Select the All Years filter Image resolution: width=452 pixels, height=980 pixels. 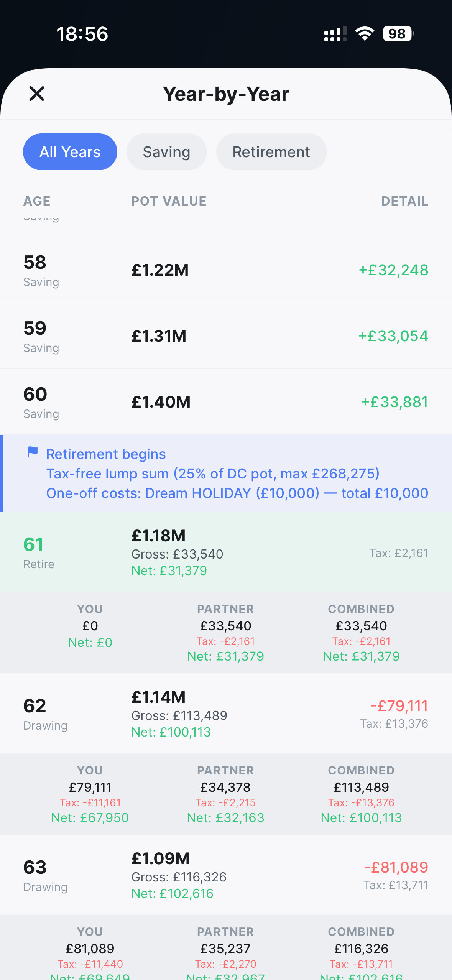pos(70,152)
